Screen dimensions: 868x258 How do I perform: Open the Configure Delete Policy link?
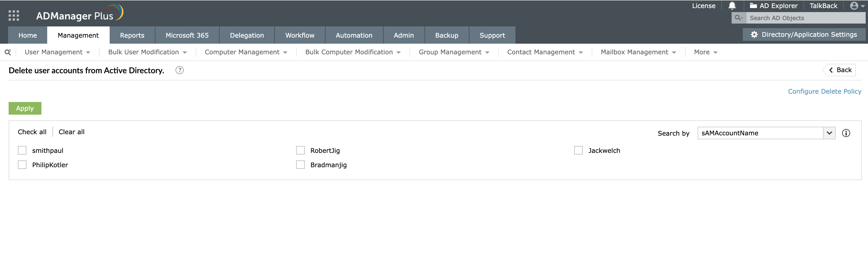[824, 91]
